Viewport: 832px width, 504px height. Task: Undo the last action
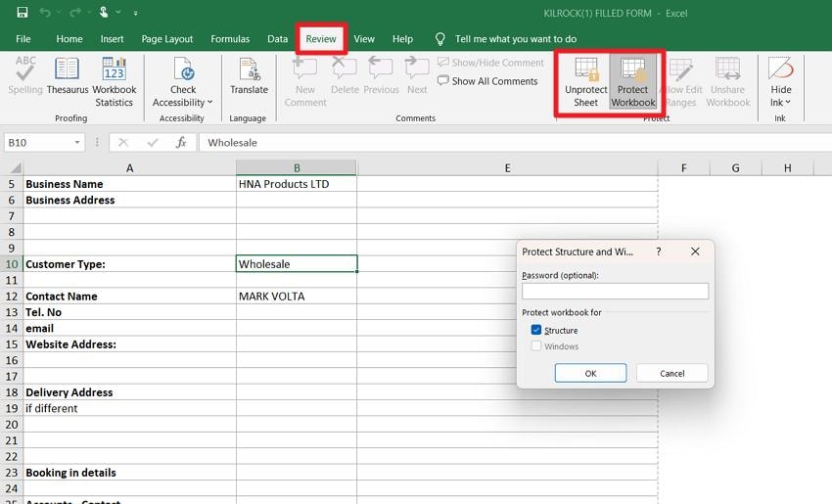tap(45, 13)
